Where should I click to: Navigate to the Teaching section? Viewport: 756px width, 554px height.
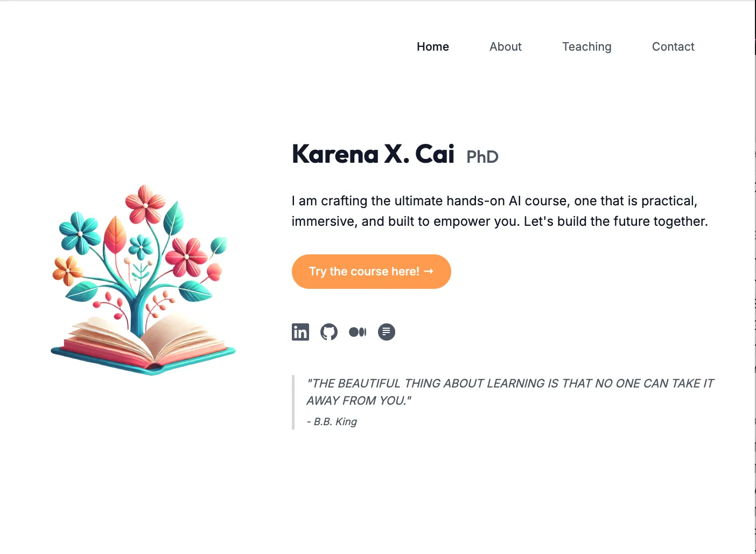coord(587,47)
